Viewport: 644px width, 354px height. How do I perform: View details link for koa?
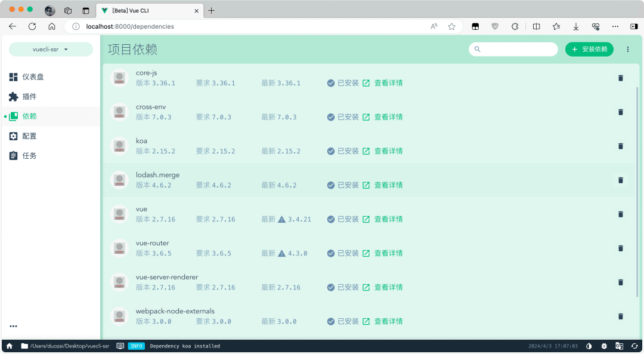point(383,151)
